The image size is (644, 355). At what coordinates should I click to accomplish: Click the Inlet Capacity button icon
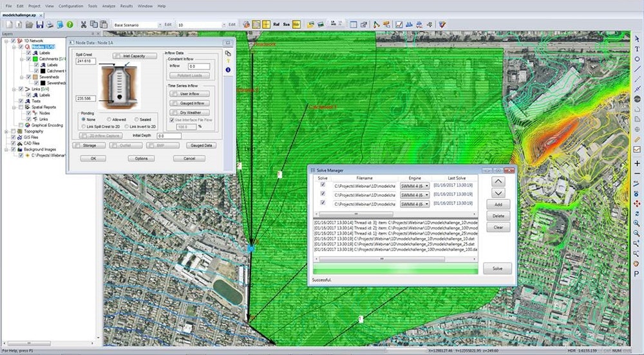pos(135,56)
